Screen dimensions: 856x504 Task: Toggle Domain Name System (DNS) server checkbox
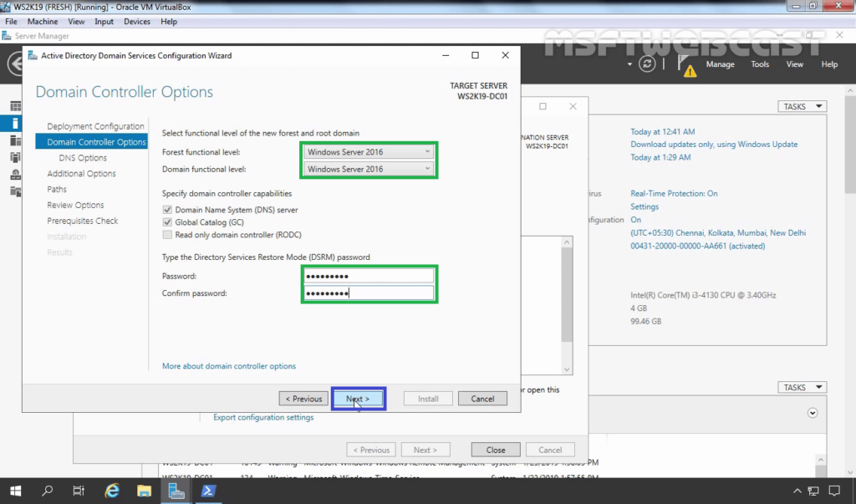point(167,210)
